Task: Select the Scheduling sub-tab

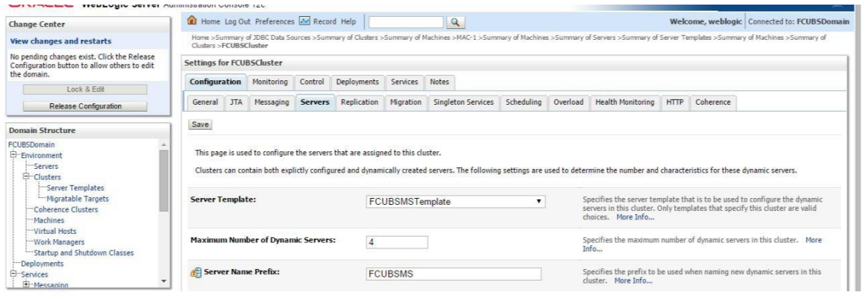Action: (x=524, y=102)
